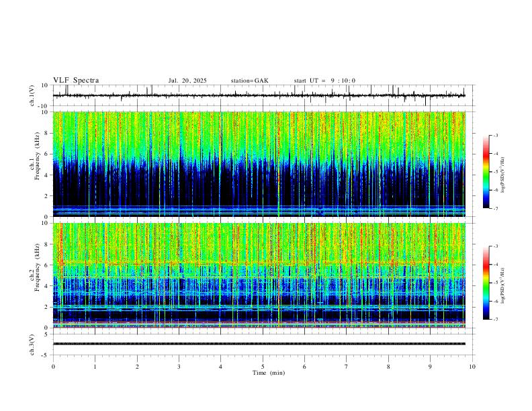The height and width of the screenshot is (411, 532).
Task: Click the ch.1 colorbar "log(PSD)" label
Action: 502,175
